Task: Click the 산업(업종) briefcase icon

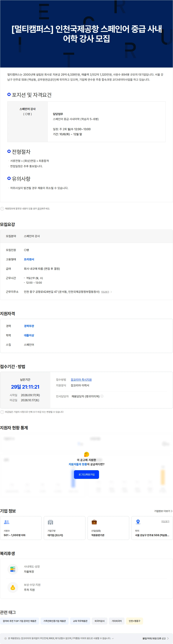Action: pos(94,522)
